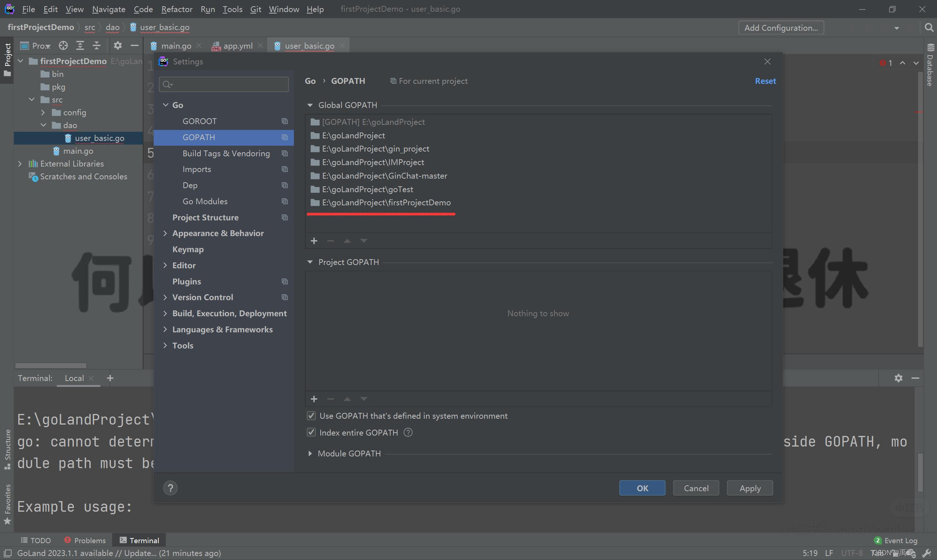This screenshot has height=560, width=937.
Task: Click the locate file crosshair icon in Project panel
Action: point(63,46)
